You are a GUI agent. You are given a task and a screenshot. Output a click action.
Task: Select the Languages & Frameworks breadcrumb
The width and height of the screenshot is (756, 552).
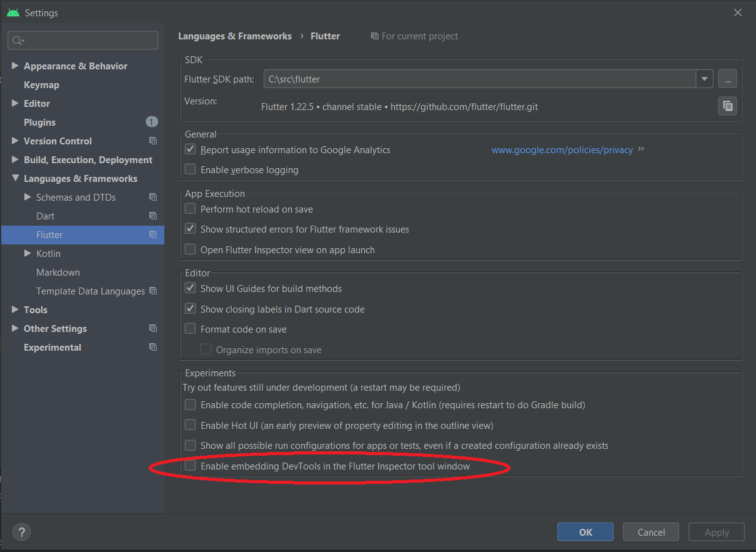tap(235, 36)
